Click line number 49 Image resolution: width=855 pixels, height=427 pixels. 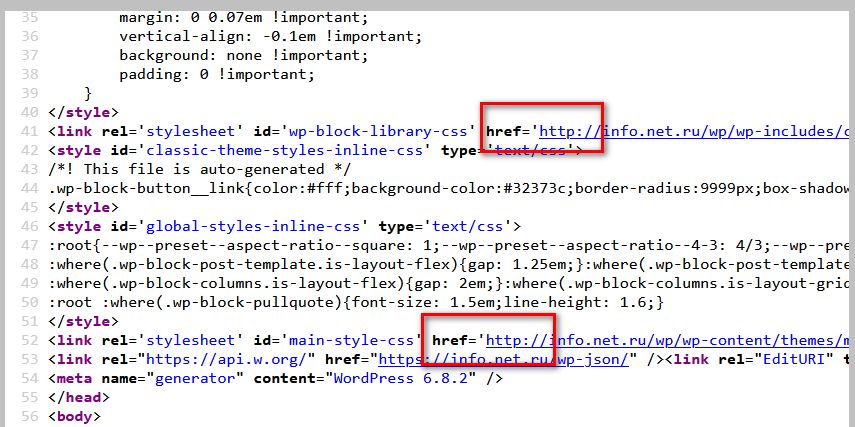[x=29, y=283]
